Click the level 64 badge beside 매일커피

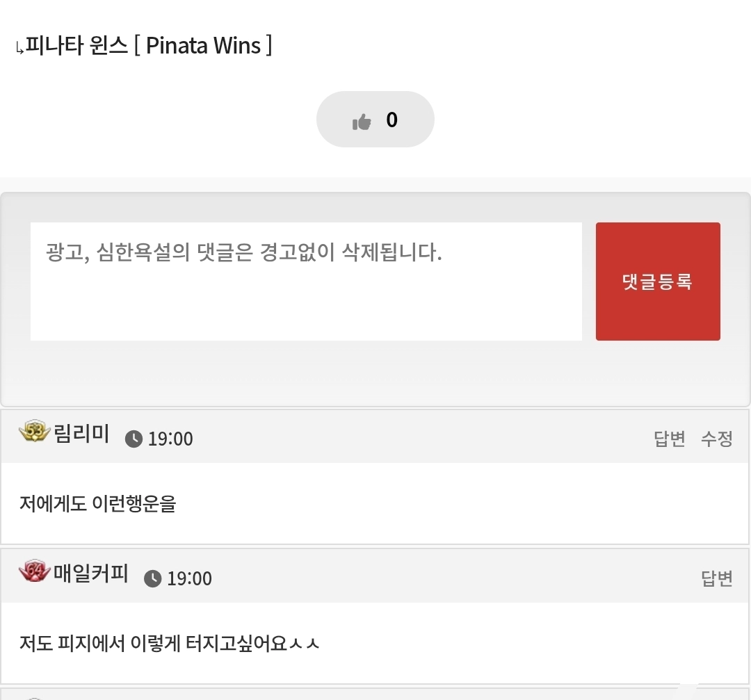(34, 572)
